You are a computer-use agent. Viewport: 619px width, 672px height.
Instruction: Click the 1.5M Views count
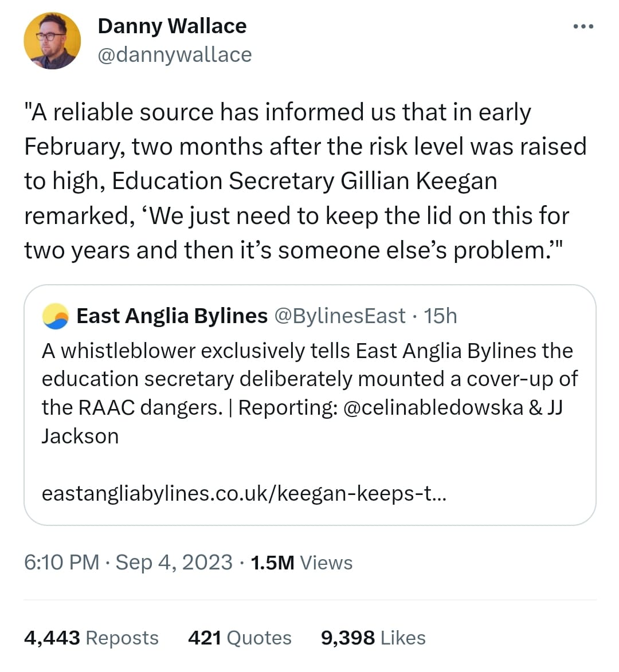[x=301, y=562]
